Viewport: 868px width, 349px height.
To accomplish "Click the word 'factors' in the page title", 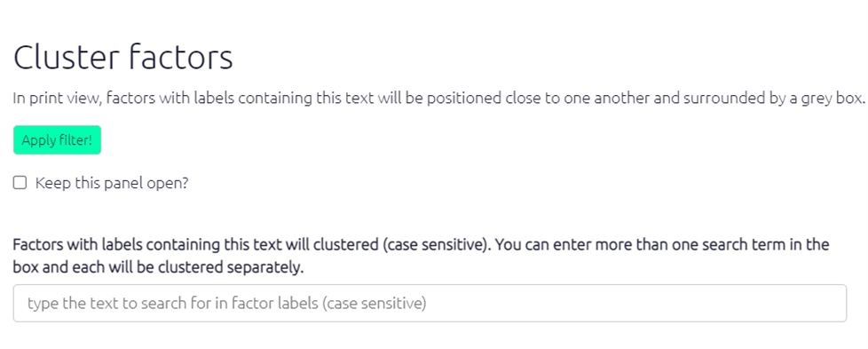I will tap(181, 57).
